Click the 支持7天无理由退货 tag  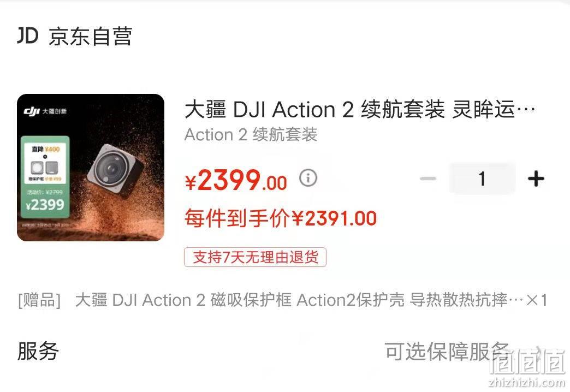point(255,257)
